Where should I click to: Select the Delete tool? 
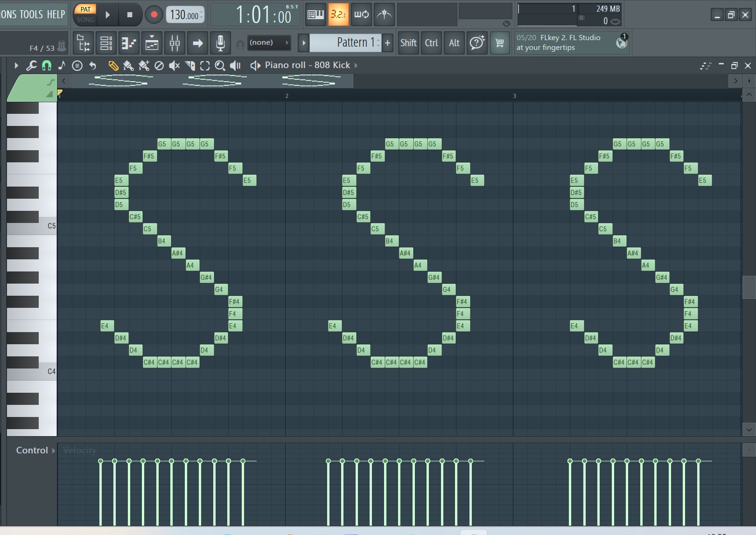[x=159, y=66]
